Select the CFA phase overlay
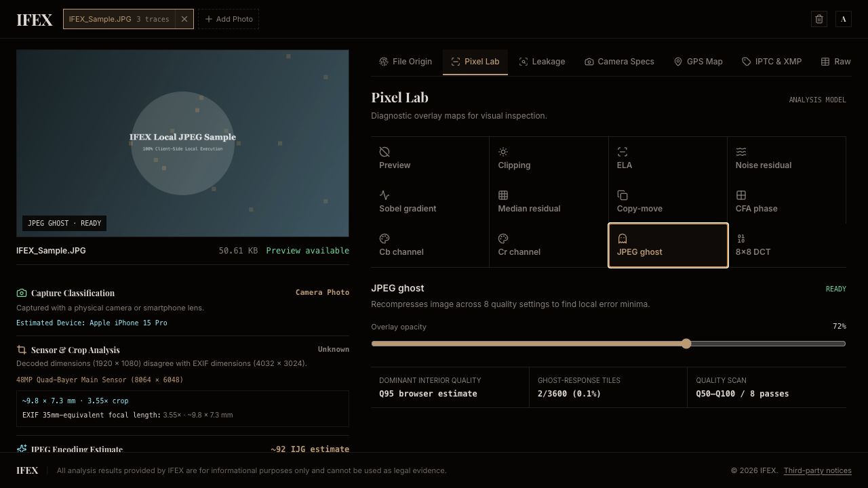Viewport: 868px width, 488px height. point(787,202)
